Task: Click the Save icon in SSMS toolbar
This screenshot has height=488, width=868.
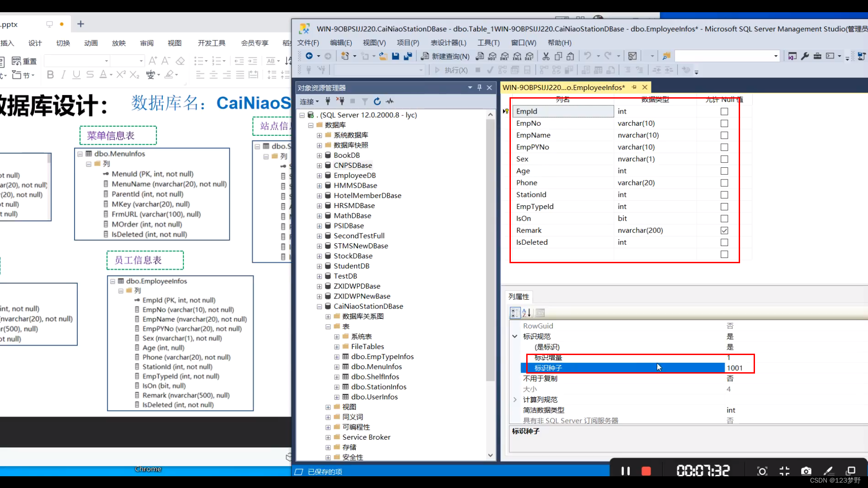Action: click(x=396, y=56)
